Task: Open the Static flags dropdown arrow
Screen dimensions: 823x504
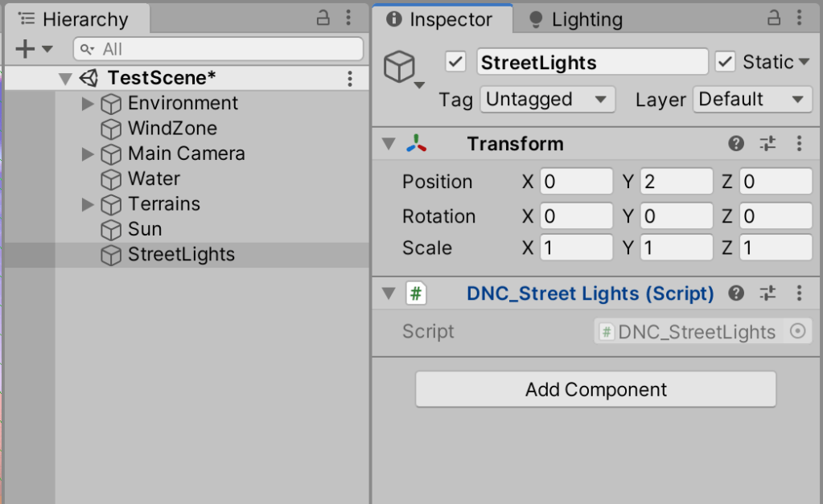Action: pyautogui.click(x=804, y=62)
